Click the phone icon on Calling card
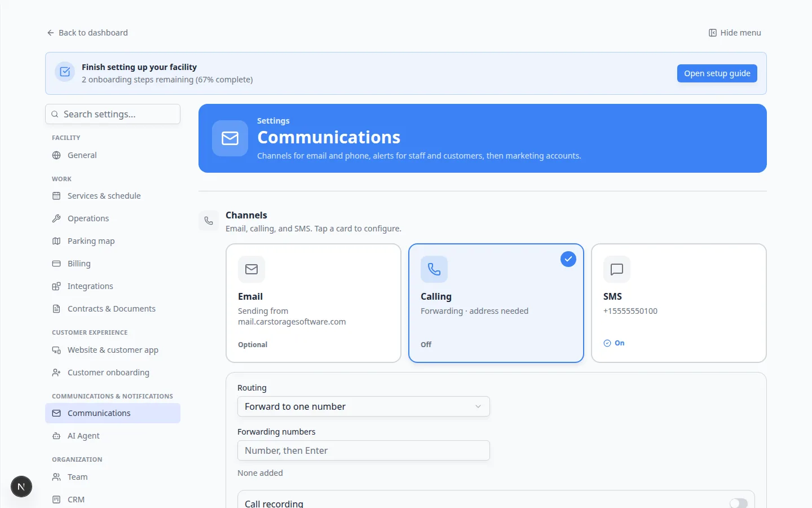The width and height of the screenshot is (812, 508). click(434, 269)
